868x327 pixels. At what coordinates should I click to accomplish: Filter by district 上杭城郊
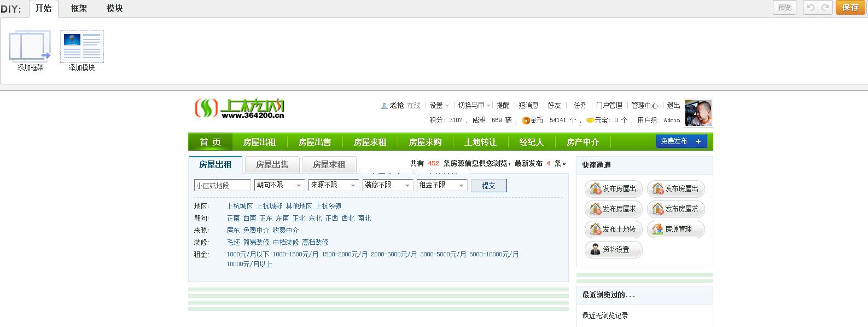tap(270, 206)
